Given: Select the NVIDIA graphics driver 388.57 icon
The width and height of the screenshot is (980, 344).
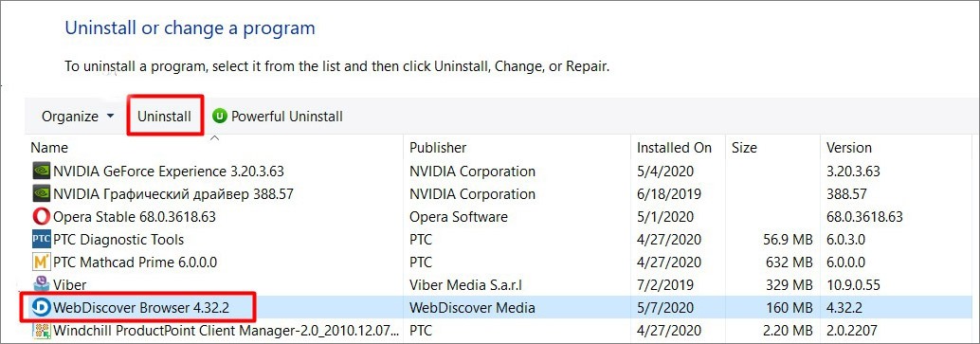Looking at the screenshot, I should pyautogui.click(x=42, y=194).
